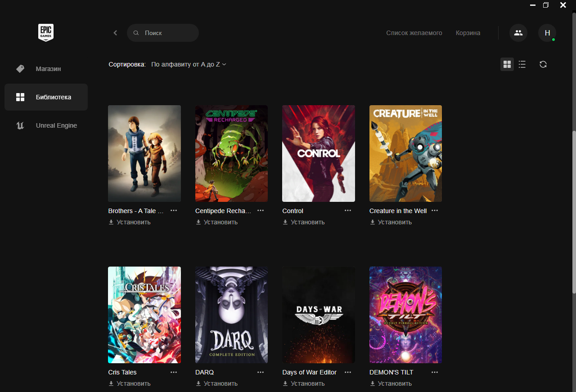
Task: Click the Days of War cover art
Action: click(319, 315)
